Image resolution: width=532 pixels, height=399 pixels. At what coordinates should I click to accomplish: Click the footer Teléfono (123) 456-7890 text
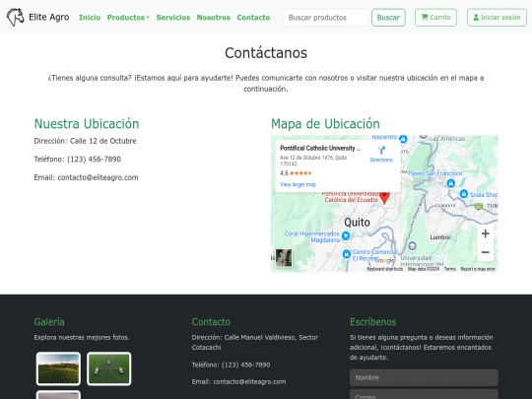pyautogui.click(x=232, y=365)
